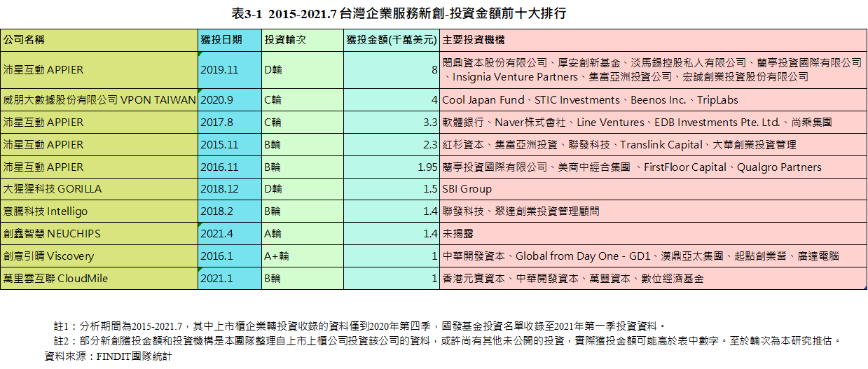The width and height of the screenshot is (868, 369).
Task: Select the 獲投日期 column header
Action: coord(230,41)
